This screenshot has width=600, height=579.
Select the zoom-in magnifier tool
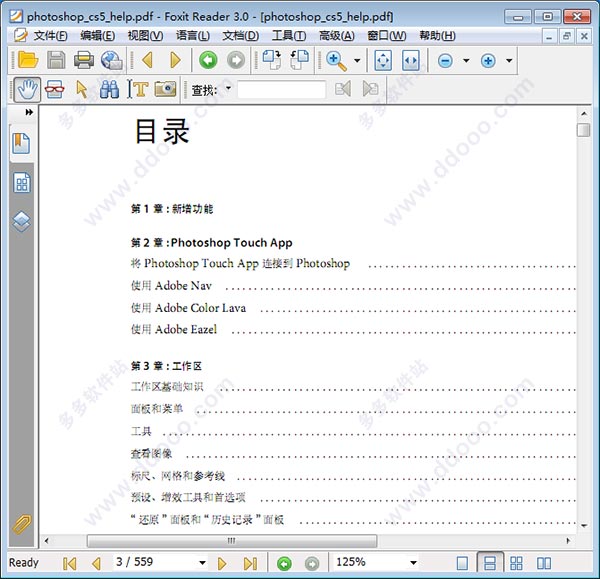tap(336, 61)
